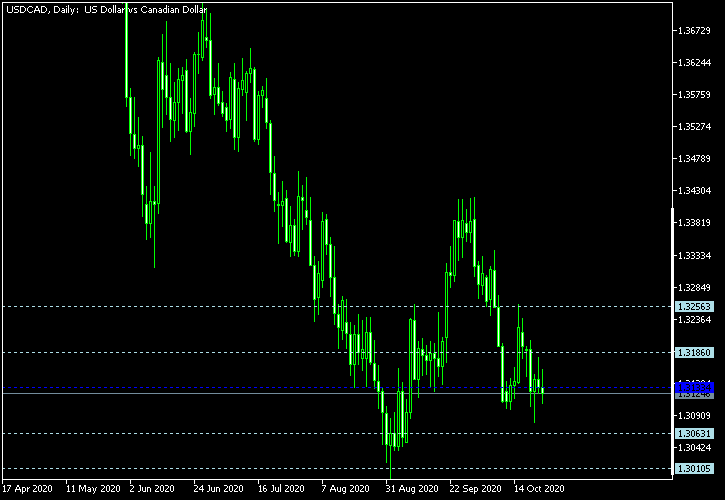Screen dimensions: 725x500
Task: Click the '7 Aug 2020' date label
Action: (x=345, y=488)
